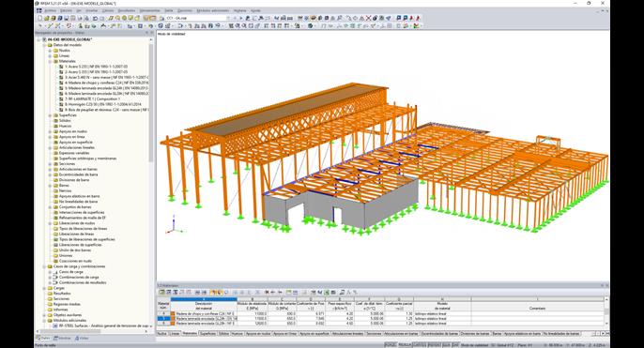
Task: Toggle CARTES in the status bar
Action: tap(420, 345)
